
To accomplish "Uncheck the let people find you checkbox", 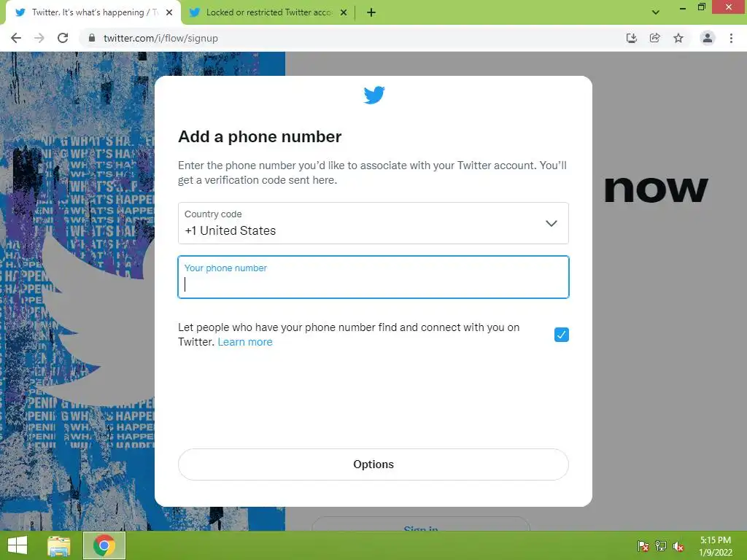I will pyautogui.click(x=561, y=335).
